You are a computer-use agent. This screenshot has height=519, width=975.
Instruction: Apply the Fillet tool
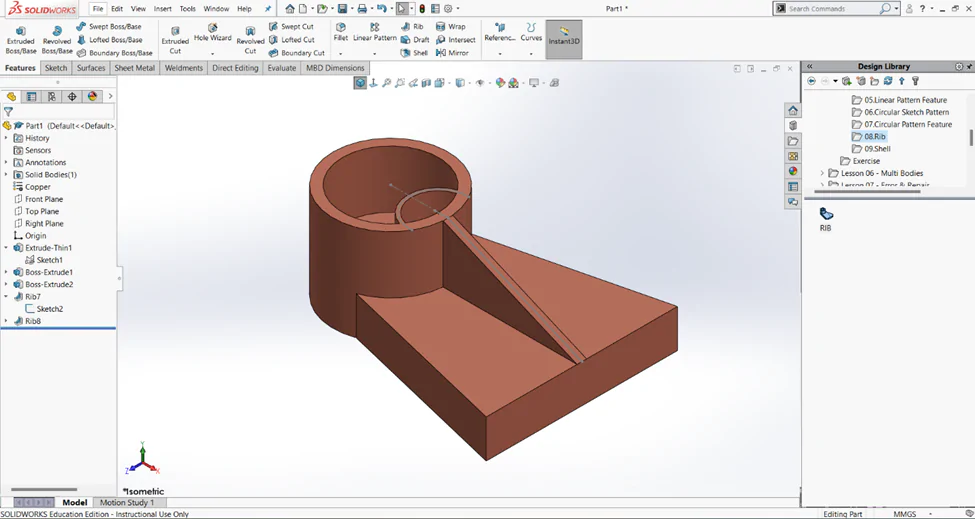(x=340, y=34)
